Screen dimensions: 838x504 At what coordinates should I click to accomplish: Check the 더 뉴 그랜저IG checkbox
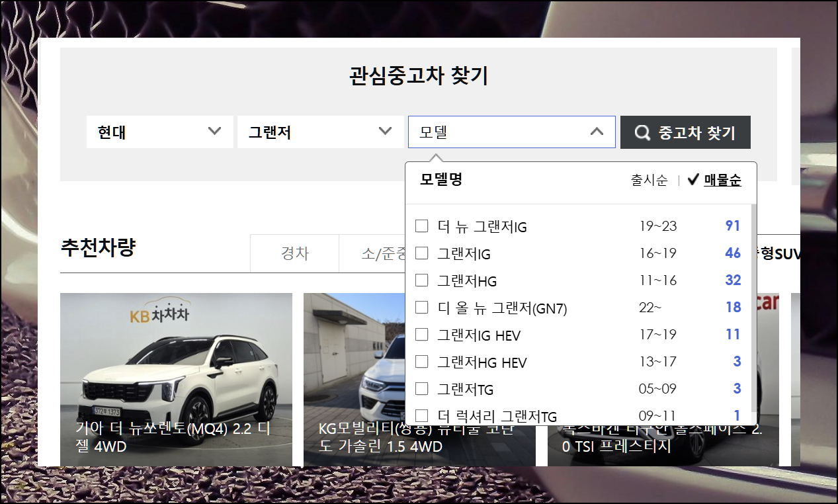[421, 226]
